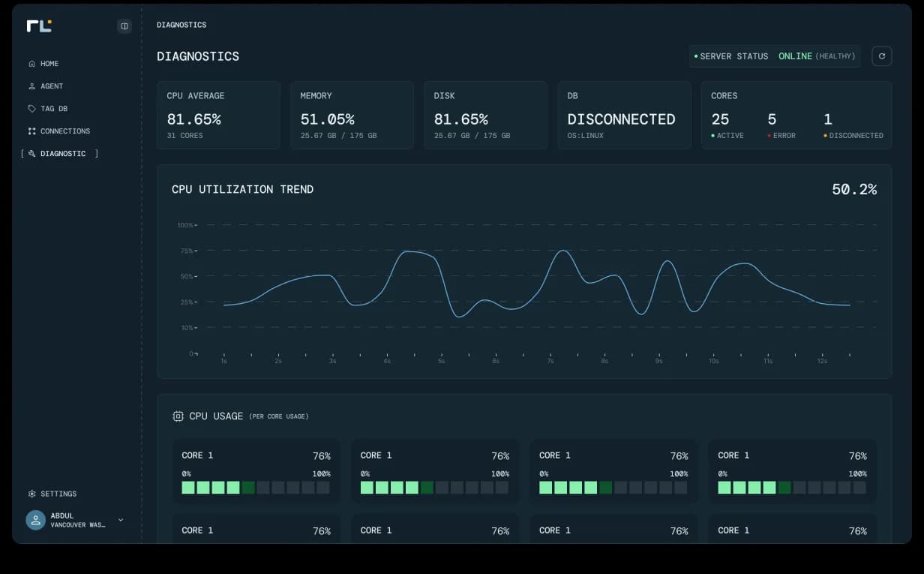Select the Diagnostic sidebar item

pyautogui.click(x=59, y=154)
